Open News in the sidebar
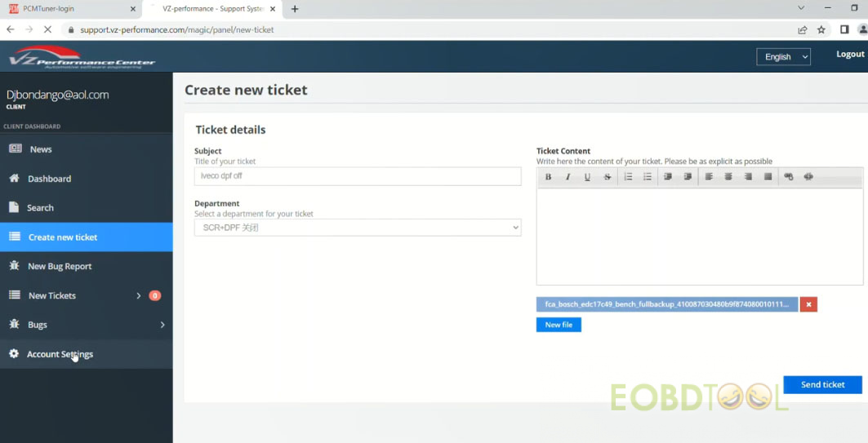The height and width of the screenshot is (443, 868). (x=41, y=149)
